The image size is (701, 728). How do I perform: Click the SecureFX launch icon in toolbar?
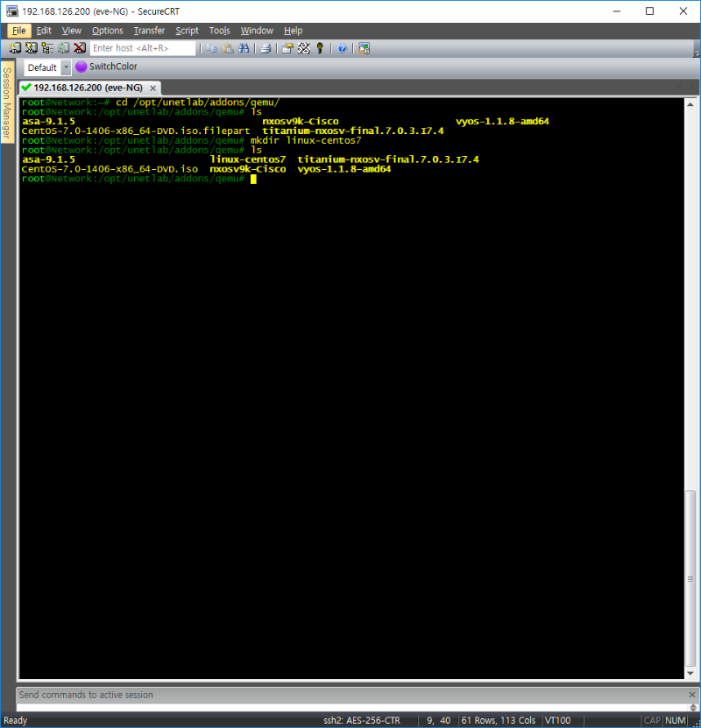[364, 48]
